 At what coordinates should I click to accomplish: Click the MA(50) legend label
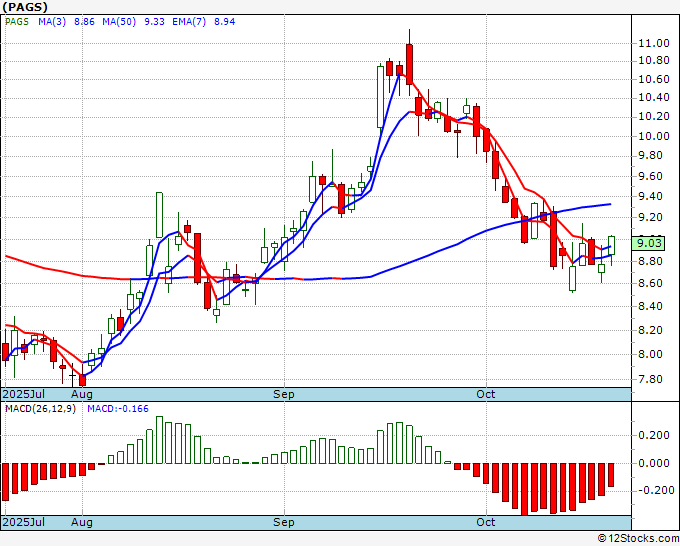(x=119, y=22)
